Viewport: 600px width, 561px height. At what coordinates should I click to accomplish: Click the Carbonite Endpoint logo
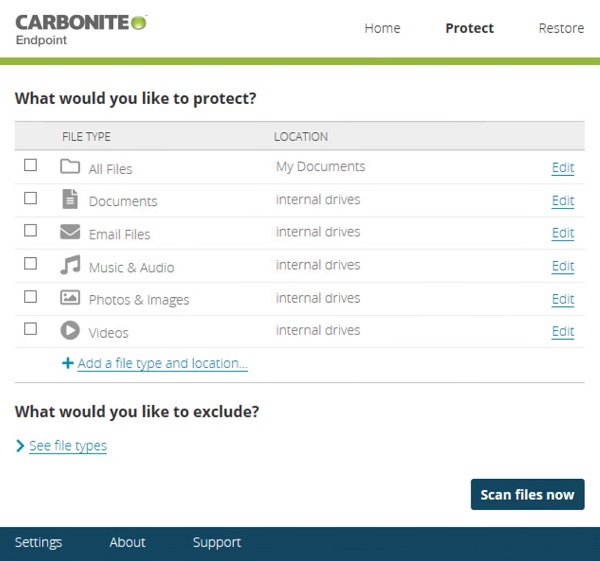[81, 30]
